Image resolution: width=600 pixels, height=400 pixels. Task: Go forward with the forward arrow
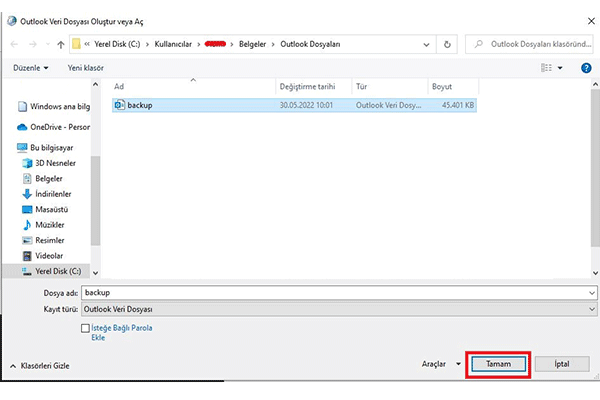33,44
